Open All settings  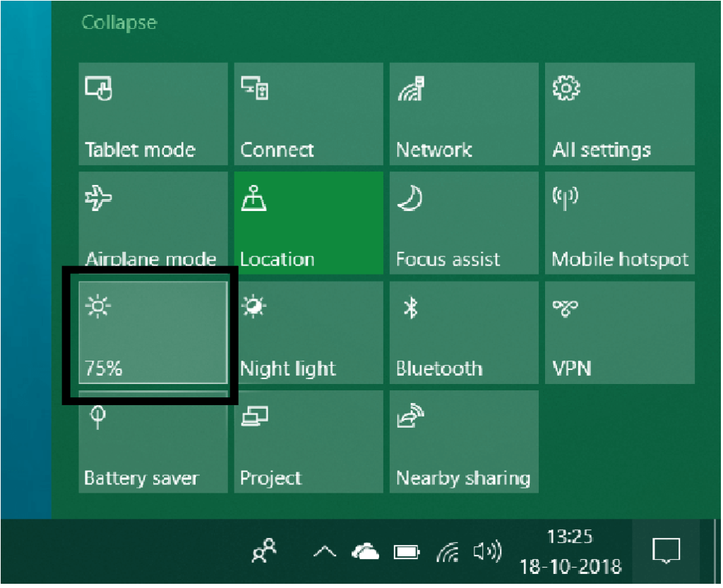619,113
